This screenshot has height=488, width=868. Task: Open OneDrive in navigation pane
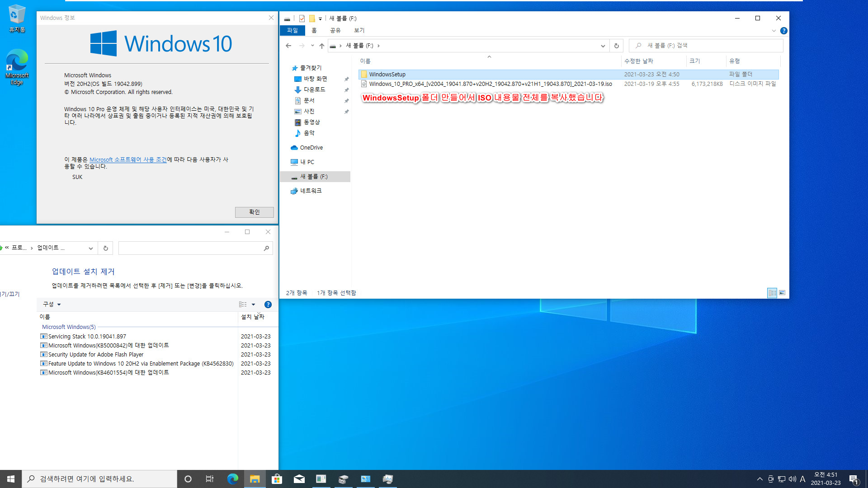click(x=311, y=148)
